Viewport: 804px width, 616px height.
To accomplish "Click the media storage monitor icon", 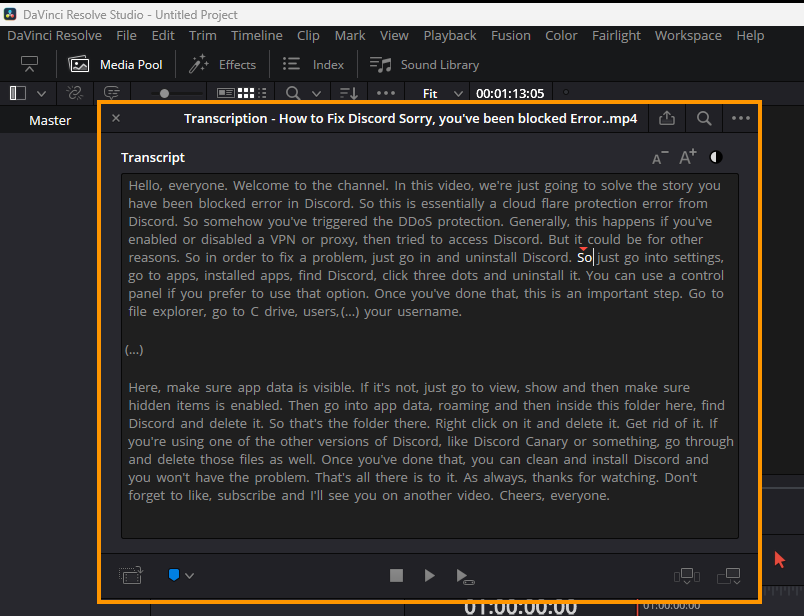I will click(29, 64).
